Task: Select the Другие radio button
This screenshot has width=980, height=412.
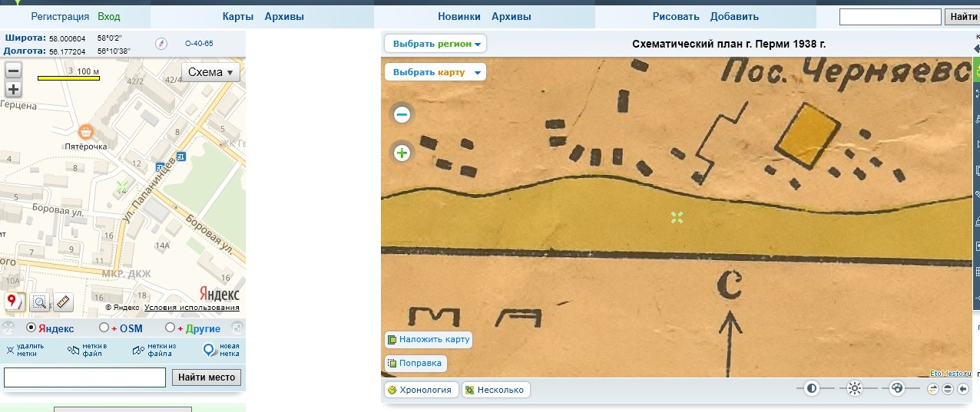Action: pyautogui.click(x=170, y=328)
